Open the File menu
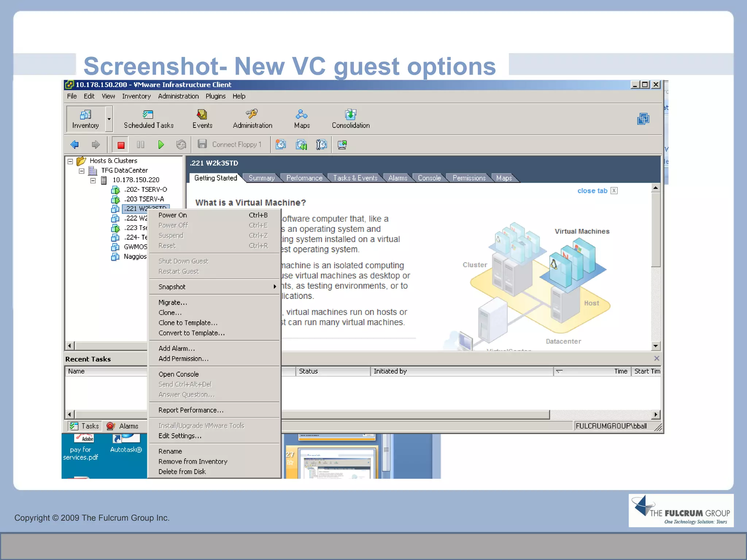 pos(72,96)
